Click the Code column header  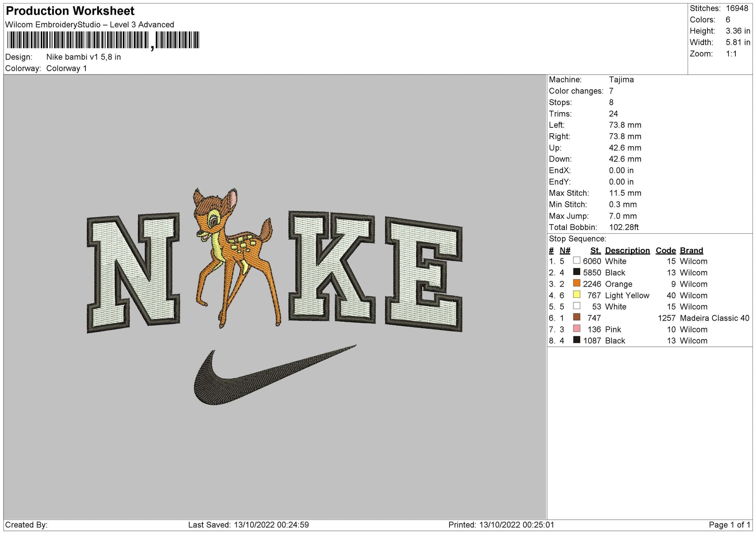[x=665, y=250]
